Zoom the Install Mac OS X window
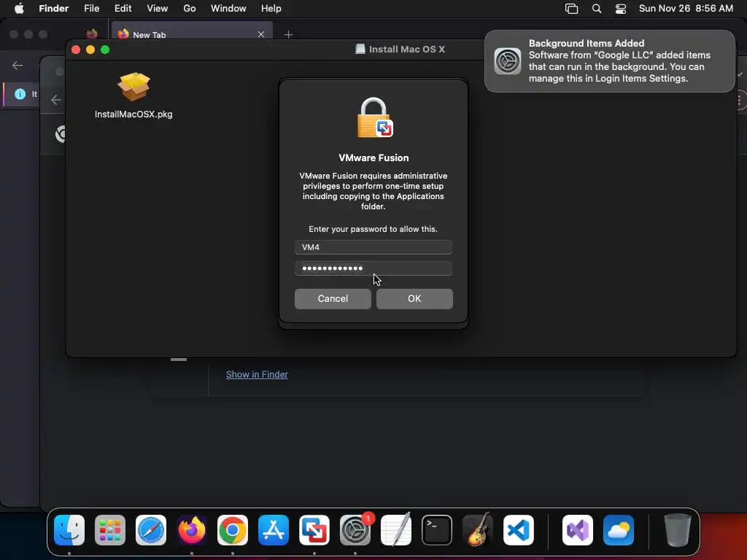747x560 pixels. click(105, 50)
